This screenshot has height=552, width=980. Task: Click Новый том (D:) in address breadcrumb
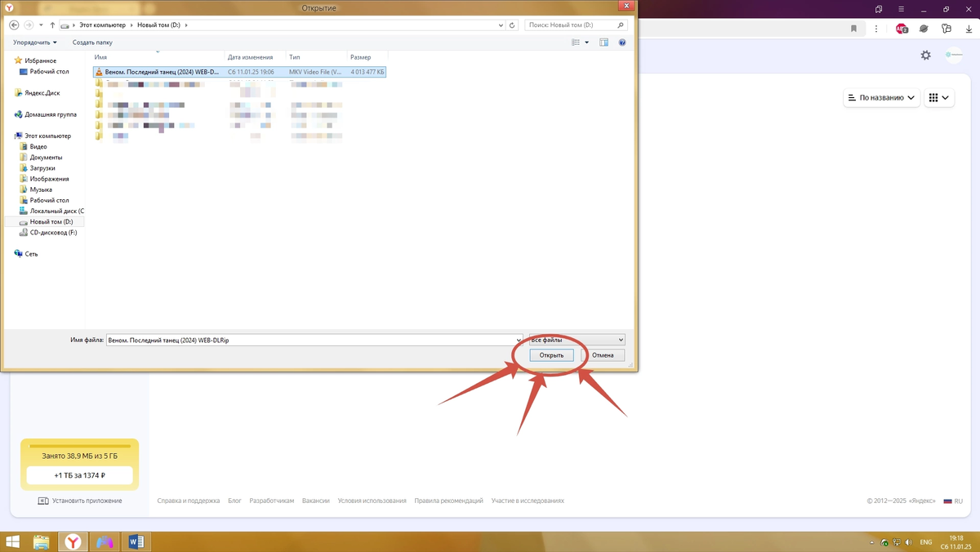[x=158, y=25]
